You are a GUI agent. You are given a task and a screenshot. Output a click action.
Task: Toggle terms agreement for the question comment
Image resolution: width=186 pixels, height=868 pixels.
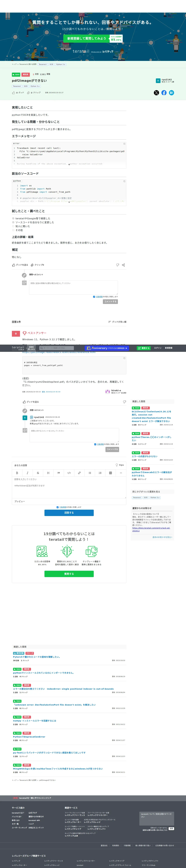[x=94, y=297]
